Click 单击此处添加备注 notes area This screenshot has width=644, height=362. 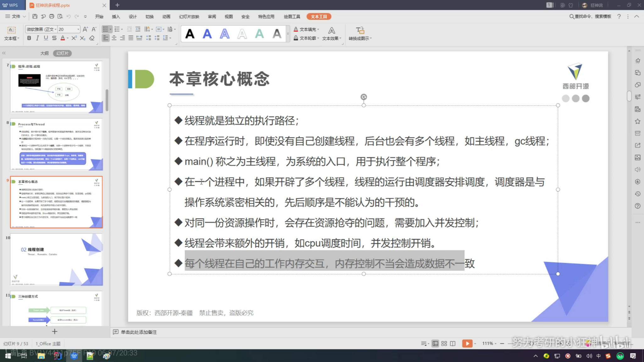click(x=139, y=332)
